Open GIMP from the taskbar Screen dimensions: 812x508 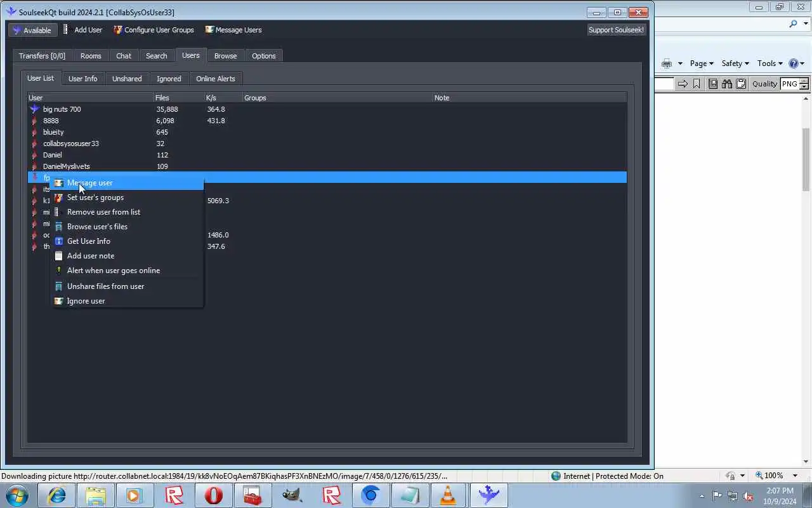(292, 495)
